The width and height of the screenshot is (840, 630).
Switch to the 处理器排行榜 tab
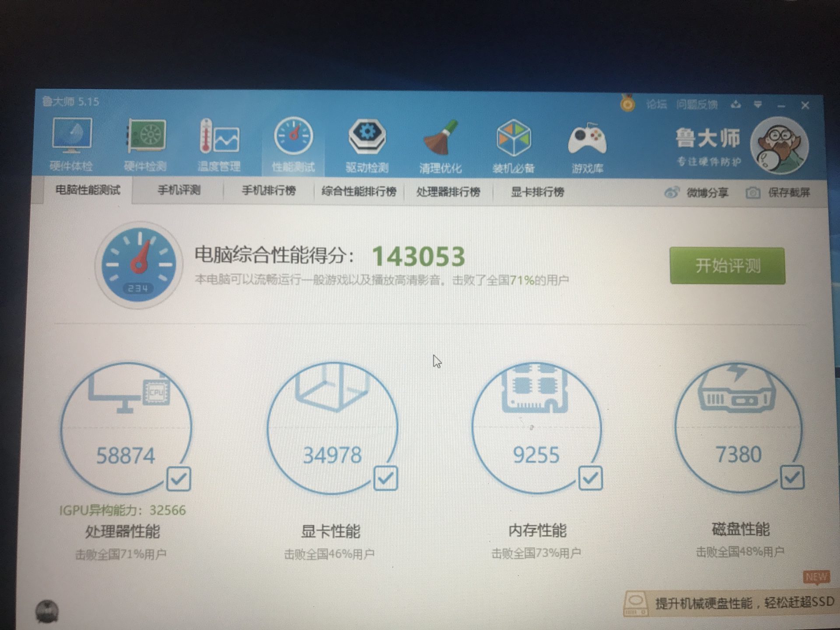[448, 192]
